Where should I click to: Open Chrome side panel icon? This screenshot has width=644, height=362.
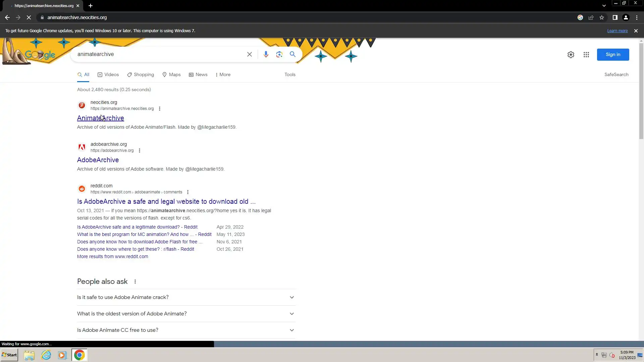tap(615, 17)
